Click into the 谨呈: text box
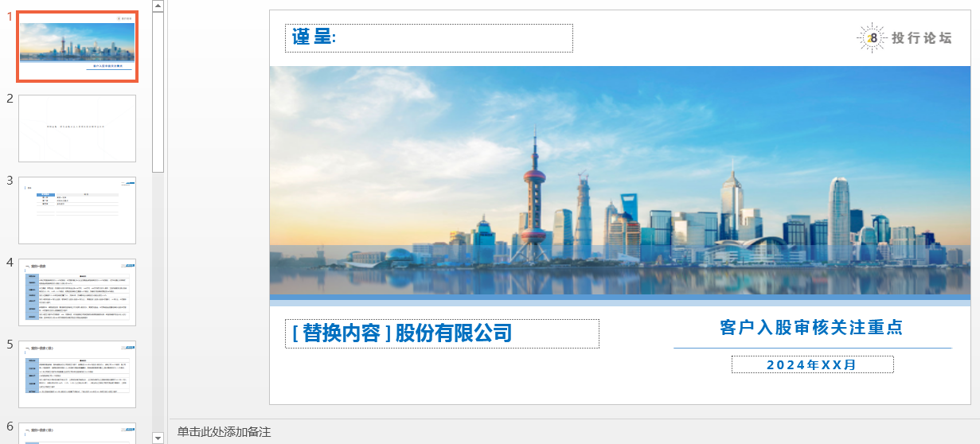980x444 pixels. point(429,38)
